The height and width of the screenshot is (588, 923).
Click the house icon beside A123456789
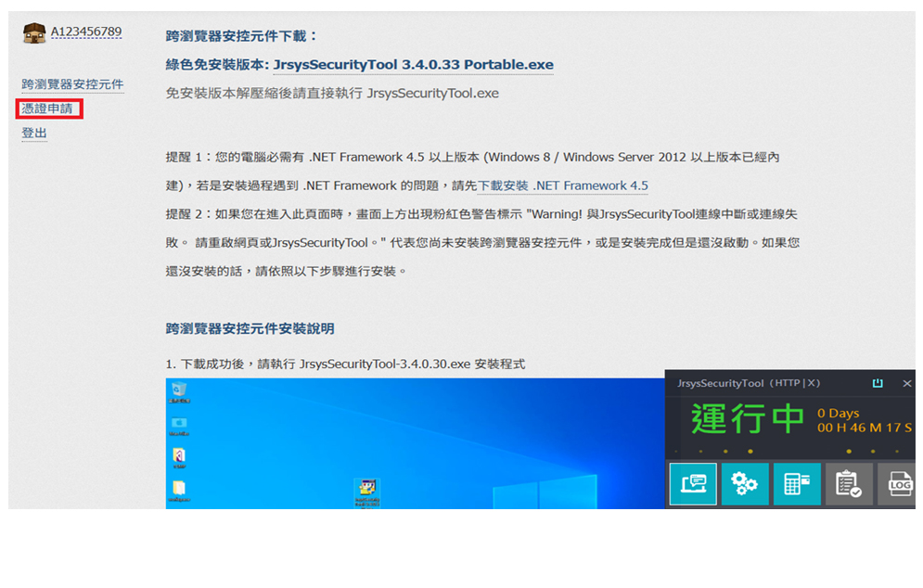point(34,32)
